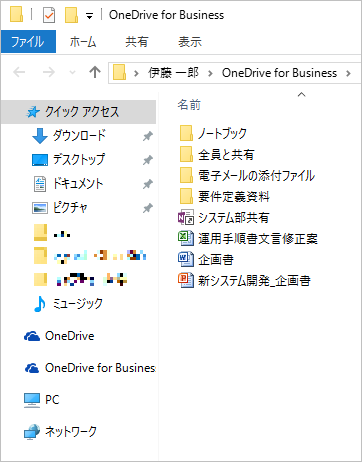Click the Word icon for 企画書
362x462 pixels.
tap(186, 259)
